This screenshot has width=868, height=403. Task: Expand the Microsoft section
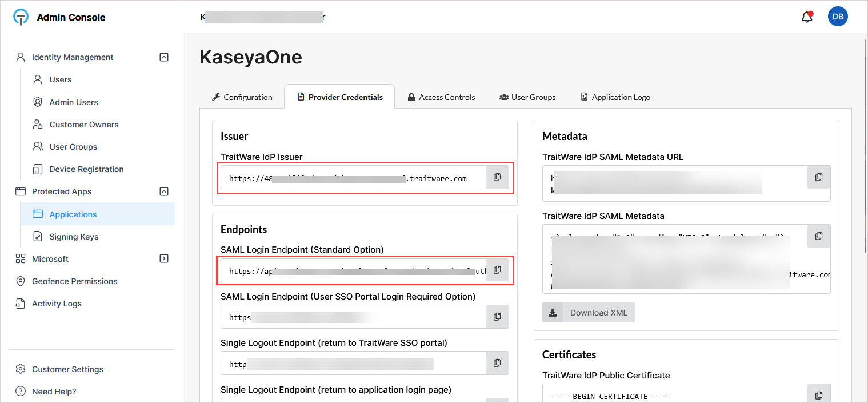coord(164,259)
